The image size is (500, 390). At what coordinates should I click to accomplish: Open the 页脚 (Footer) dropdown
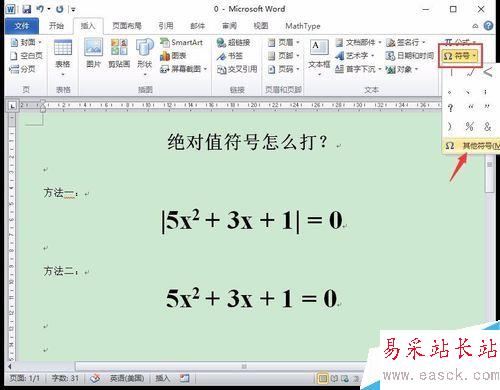point(284,56)
